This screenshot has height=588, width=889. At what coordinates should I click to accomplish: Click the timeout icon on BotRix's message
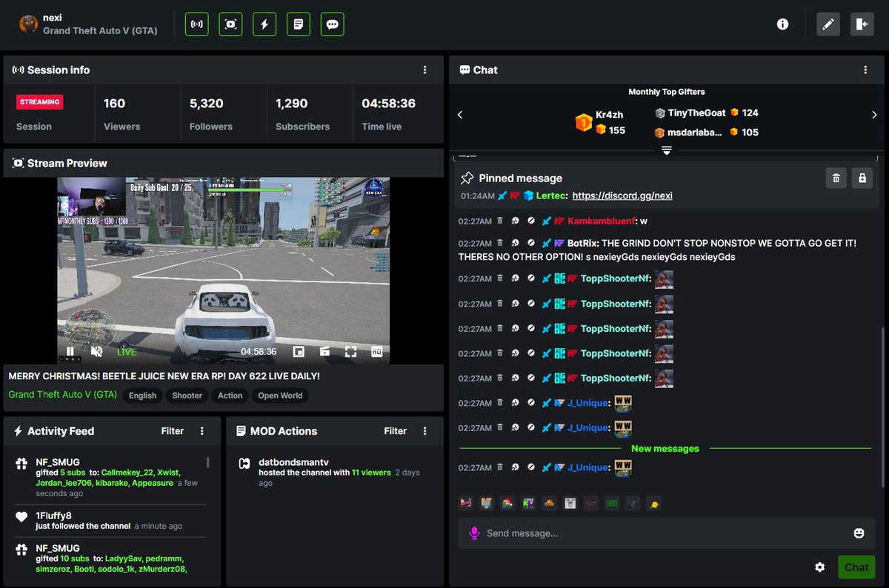[515, 243]
